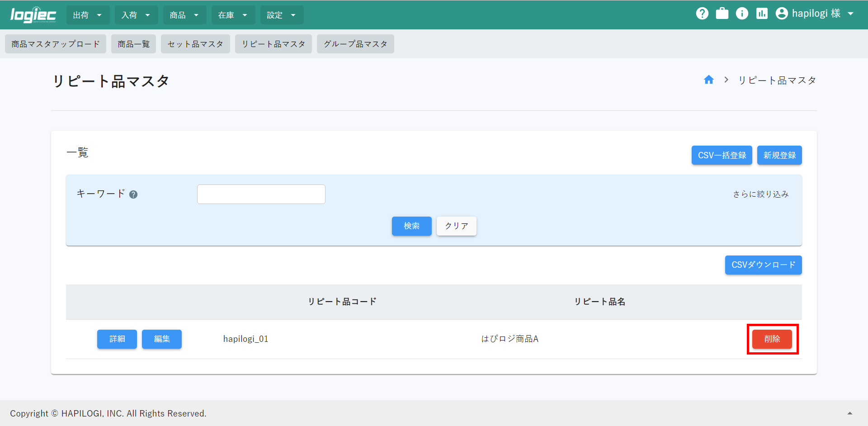Screen dimensions: 868x426
Task: Click the user account avatar icon
Action: tap(782, 14)
